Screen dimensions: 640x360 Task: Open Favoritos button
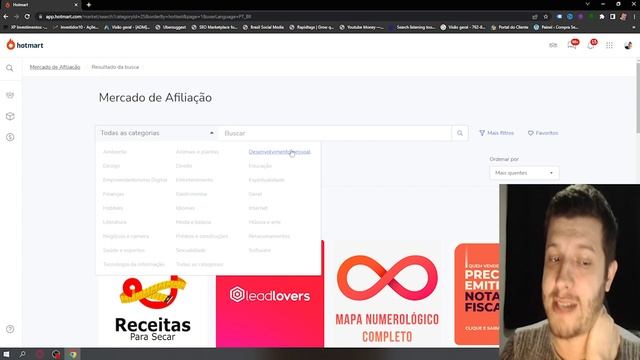tap(543, 133)
